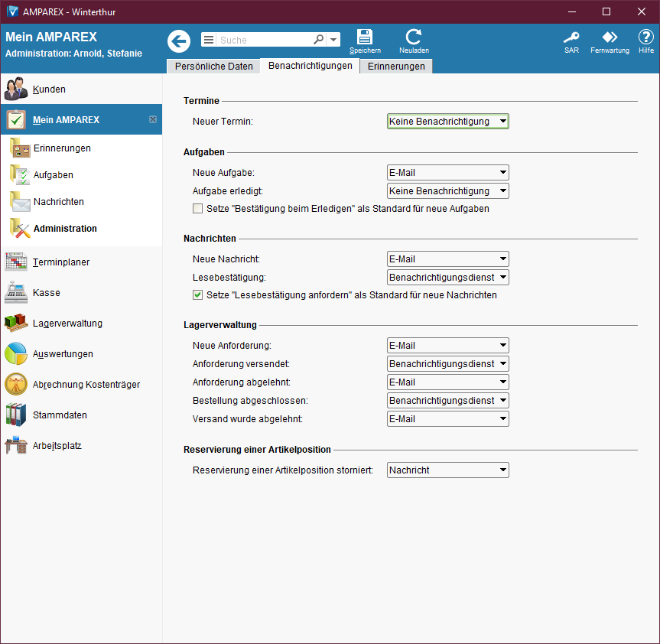Enable "Bestätigung beim Erledigen" checkbox
660x644 pixels.
197,209
